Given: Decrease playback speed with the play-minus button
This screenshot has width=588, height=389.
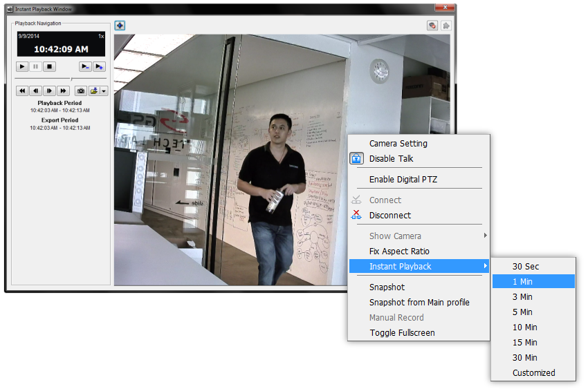Looking at the screenshot, I should [x=85, y=66].
